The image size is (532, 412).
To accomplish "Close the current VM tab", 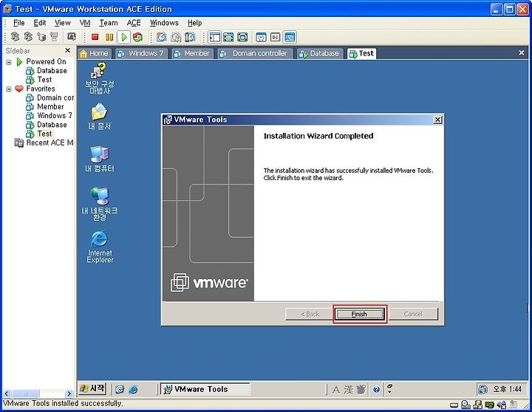I will pos(522,53).
